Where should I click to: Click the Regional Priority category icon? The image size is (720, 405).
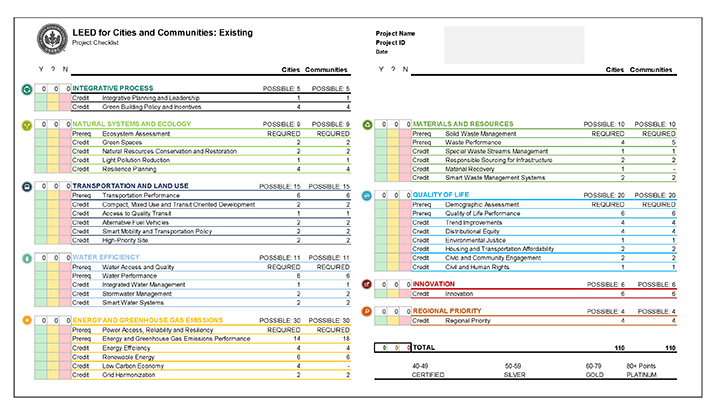(x=367, y=311)
